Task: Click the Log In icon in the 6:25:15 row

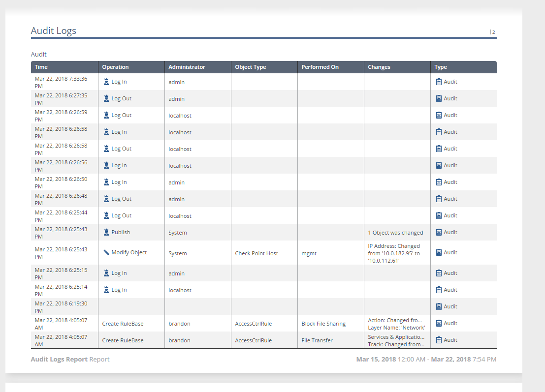Action: tap(106, 273)
